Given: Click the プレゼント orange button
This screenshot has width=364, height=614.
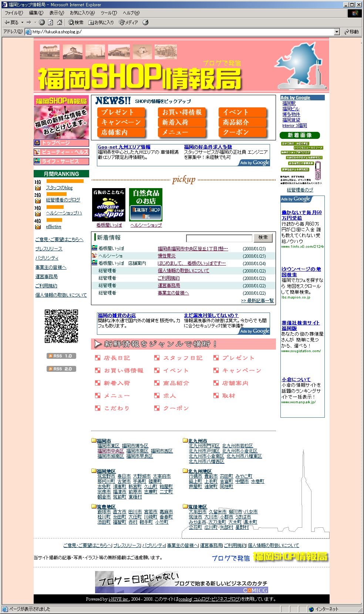Looking at the screenshot, I should tap(121, 112).
